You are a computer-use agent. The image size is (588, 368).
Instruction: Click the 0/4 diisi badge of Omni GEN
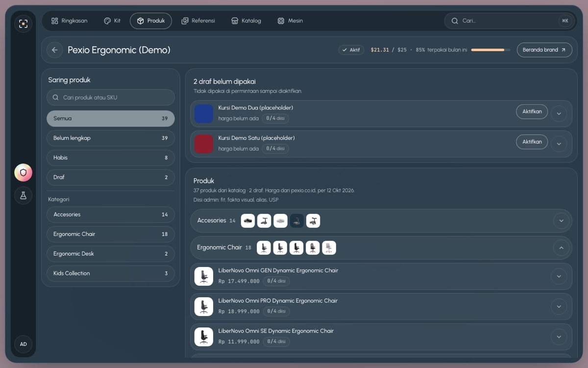[276, 281]
